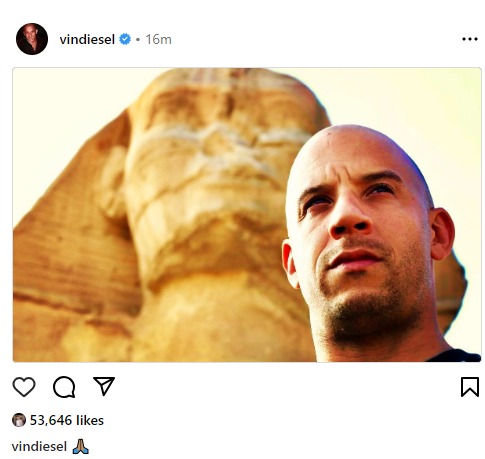The width and height of the screenshot is (485, 459).
Task: Open comments via the speech bubble icon
Action: point(64,387)
